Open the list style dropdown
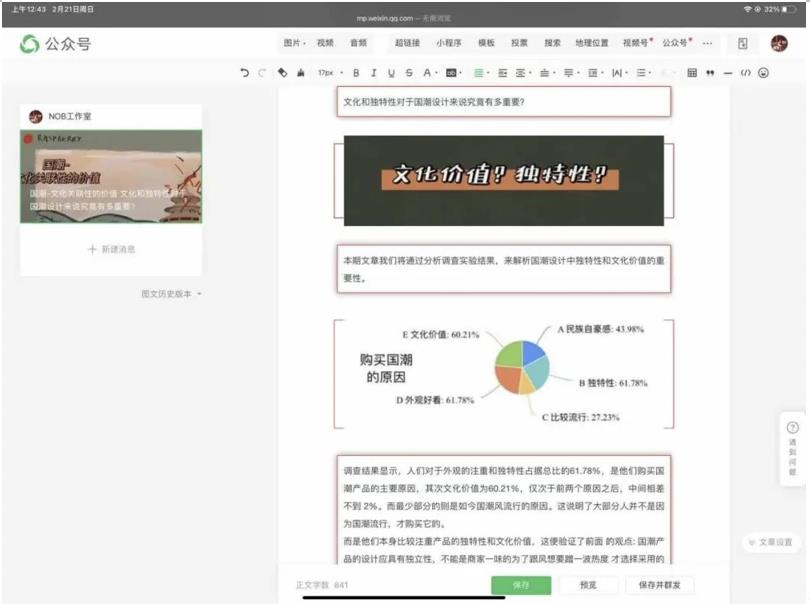810x604 pixels. click(x=644, y=73)
